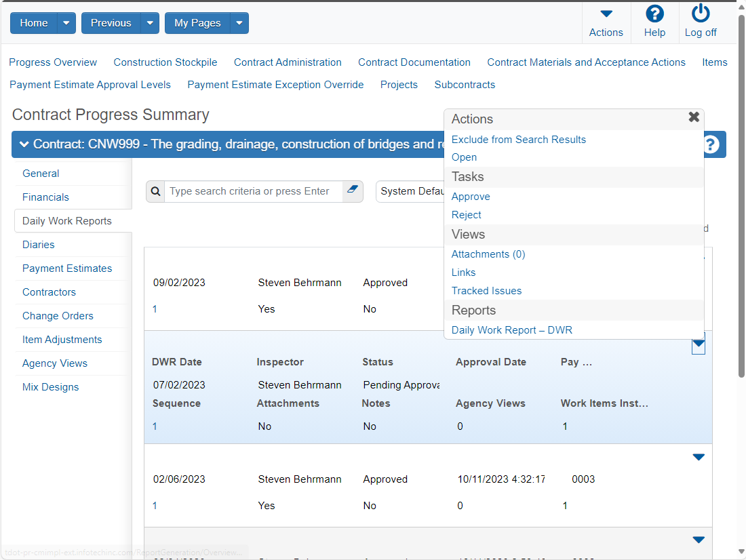Go to Payment Estimates in sidebar

(67, 268)
